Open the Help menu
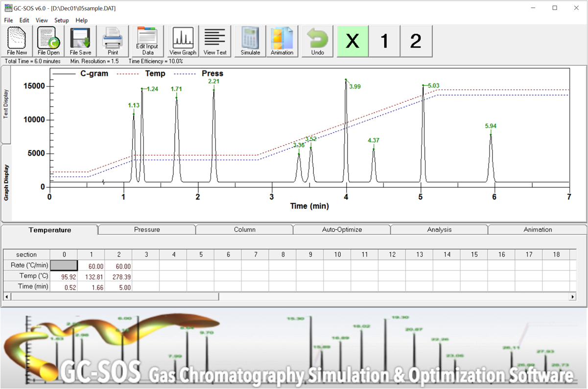The image size is (588, 389). [82, 20]
